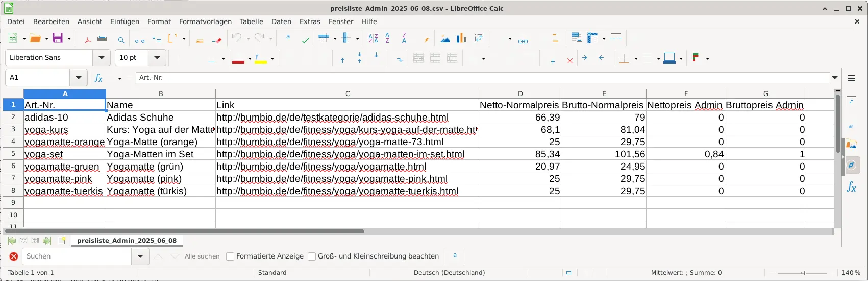Click the Sort toolbar icon
Screen dimensions: 868x281
pyautogui.click(x=373, y=38)
